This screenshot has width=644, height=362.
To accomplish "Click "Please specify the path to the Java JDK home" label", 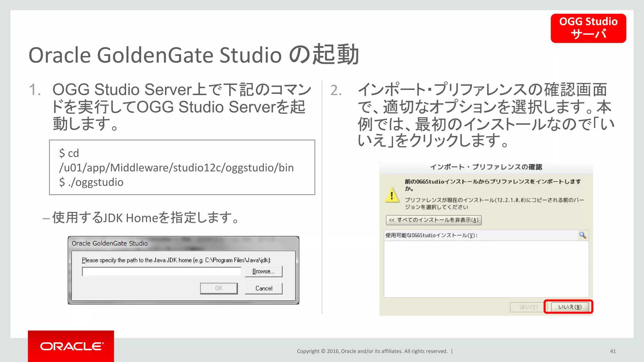I will point(176,260).
